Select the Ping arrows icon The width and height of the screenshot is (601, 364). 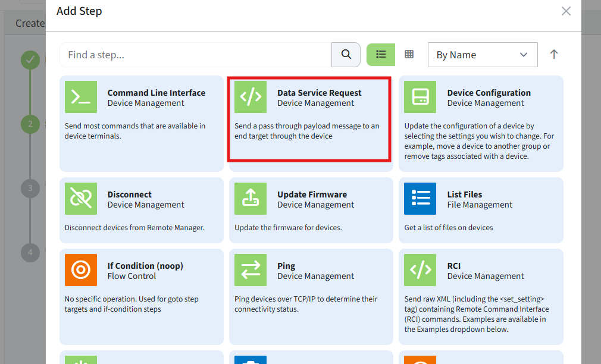[x=251, y=270]
